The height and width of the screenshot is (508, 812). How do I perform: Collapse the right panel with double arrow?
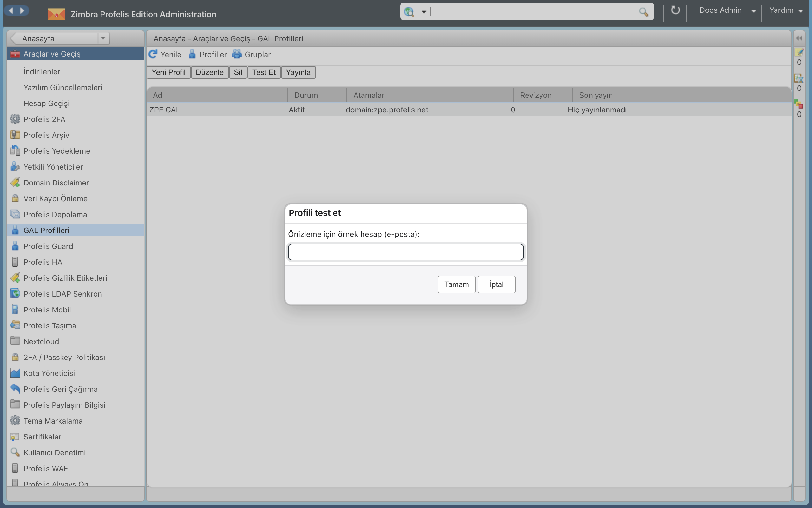(799, 38)
